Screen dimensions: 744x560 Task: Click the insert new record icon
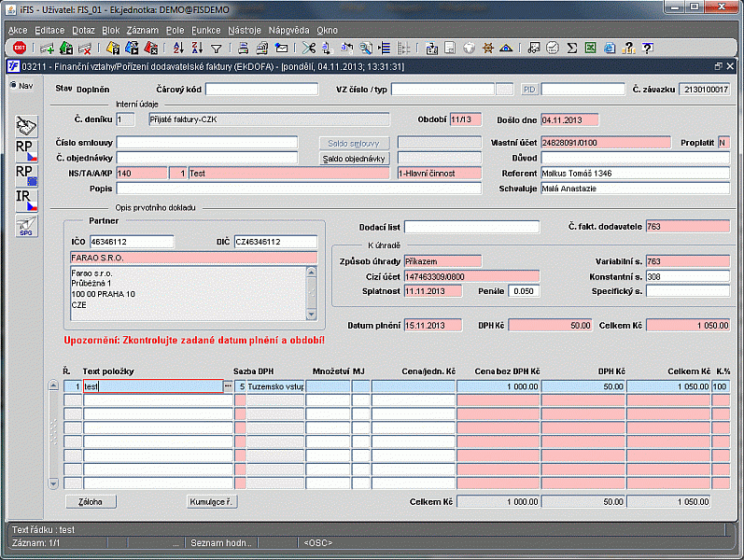(x=47, y=48)
